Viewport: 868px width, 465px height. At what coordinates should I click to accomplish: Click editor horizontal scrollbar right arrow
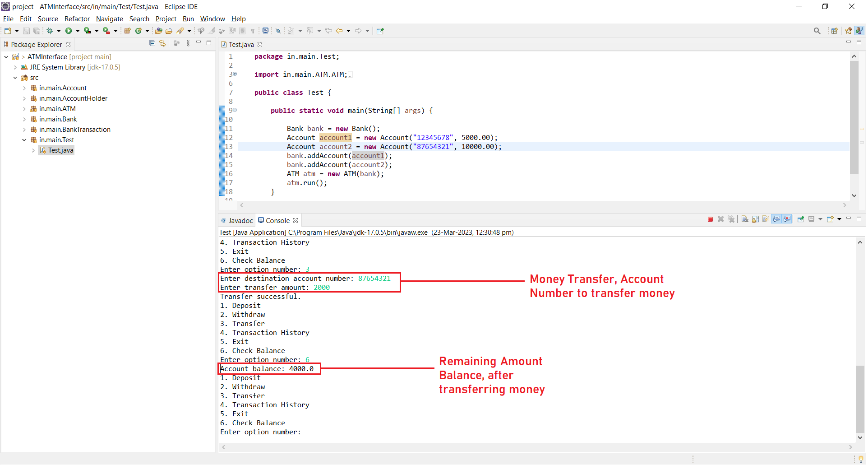(845, 205)
